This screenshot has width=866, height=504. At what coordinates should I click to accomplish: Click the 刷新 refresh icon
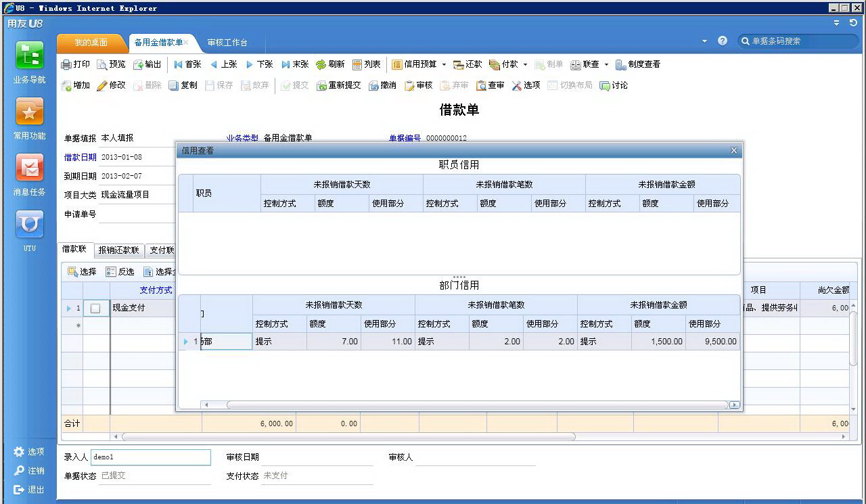point(321,65)
